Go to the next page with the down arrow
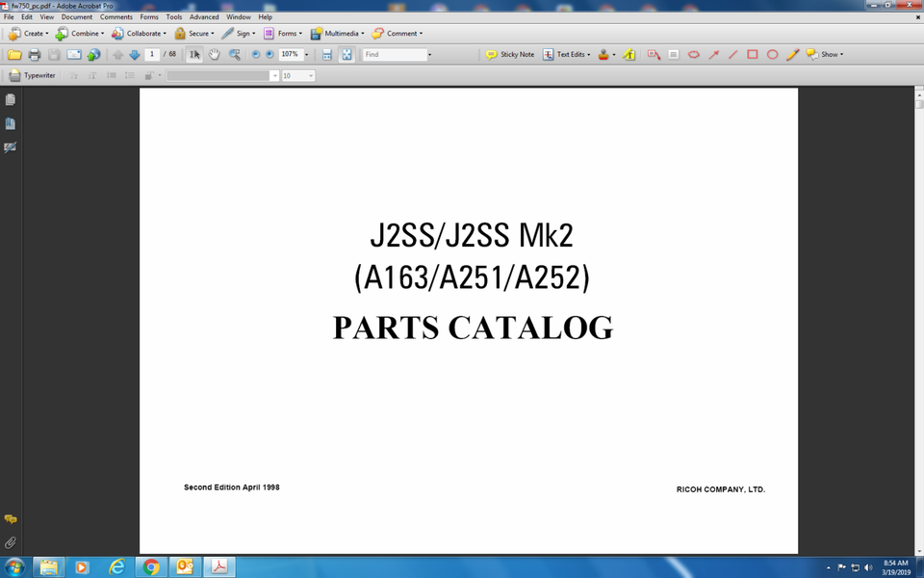924x578 pixels. click(135, 55)
